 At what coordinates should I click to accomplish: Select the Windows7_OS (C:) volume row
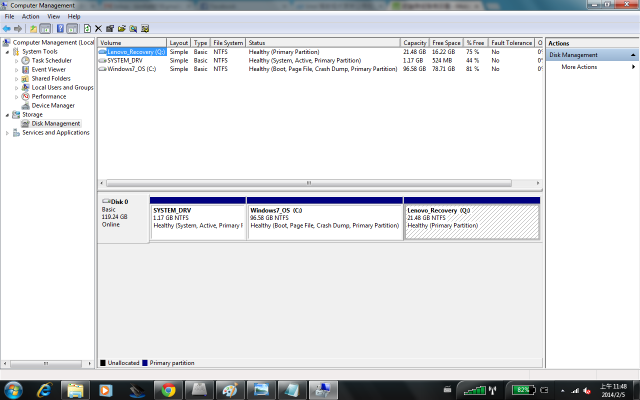(320, 69)
